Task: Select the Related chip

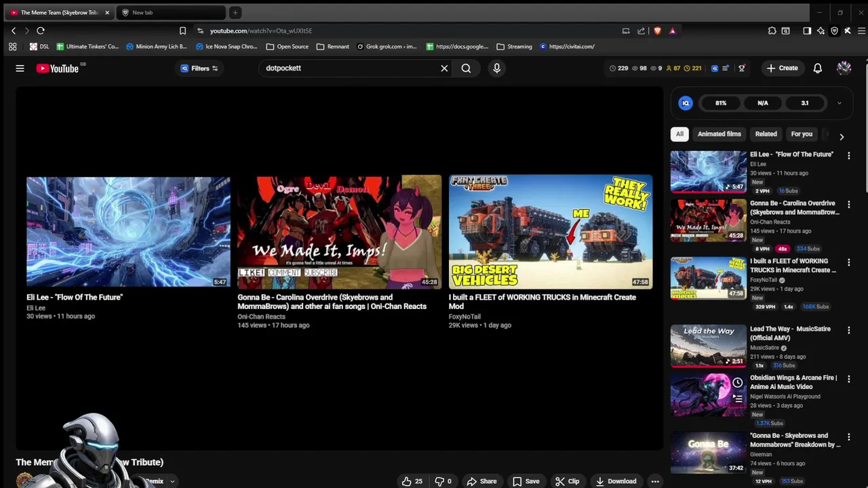Action: [766, 134]
